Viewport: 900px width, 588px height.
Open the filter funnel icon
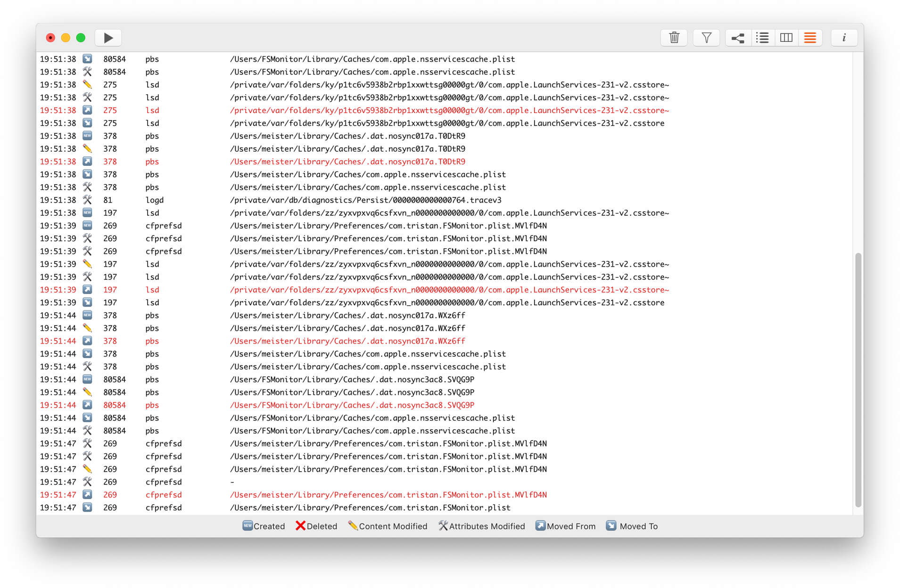point(706,38)
